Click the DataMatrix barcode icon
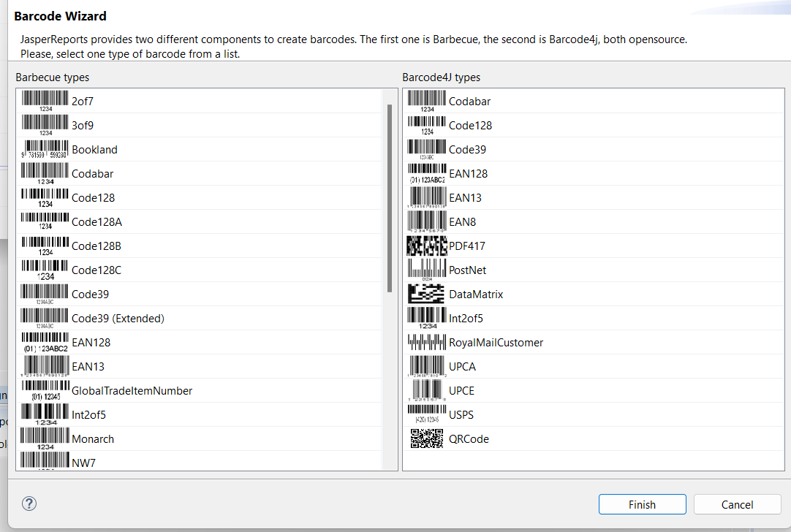Image resolution: width=791 pixels, height=532 pixels. coord(427,294)
